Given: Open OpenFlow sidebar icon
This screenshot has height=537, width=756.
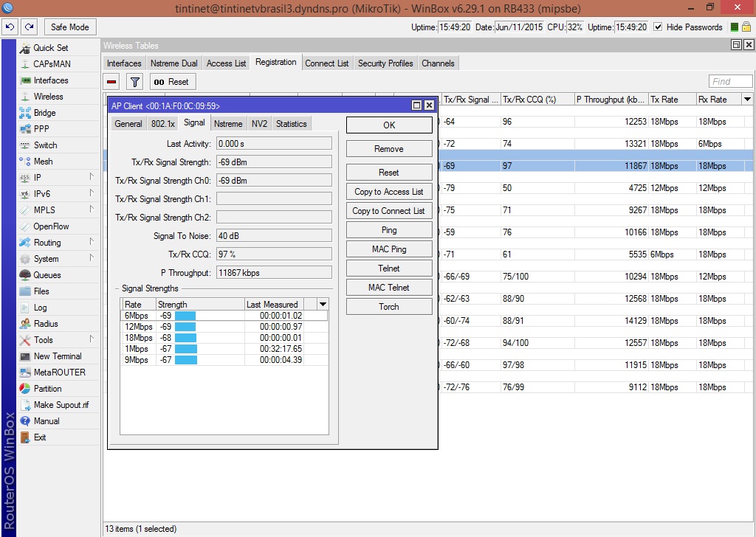Looking at the screenshot, I should click(25, 226).
